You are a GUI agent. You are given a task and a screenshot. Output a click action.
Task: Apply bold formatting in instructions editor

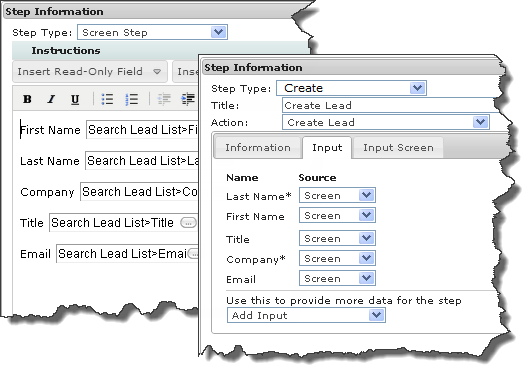click(27, 99)
